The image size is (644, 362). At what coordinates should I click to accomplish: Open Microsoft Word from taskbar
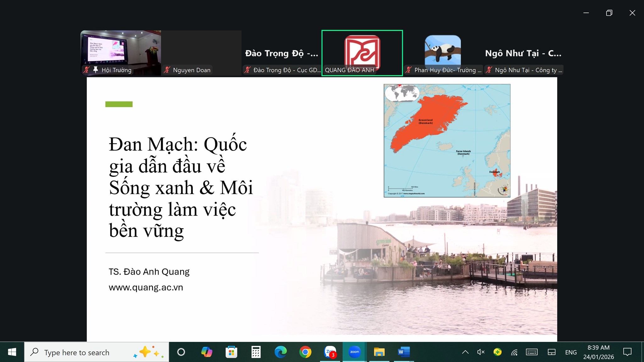(x=403, y=352)
